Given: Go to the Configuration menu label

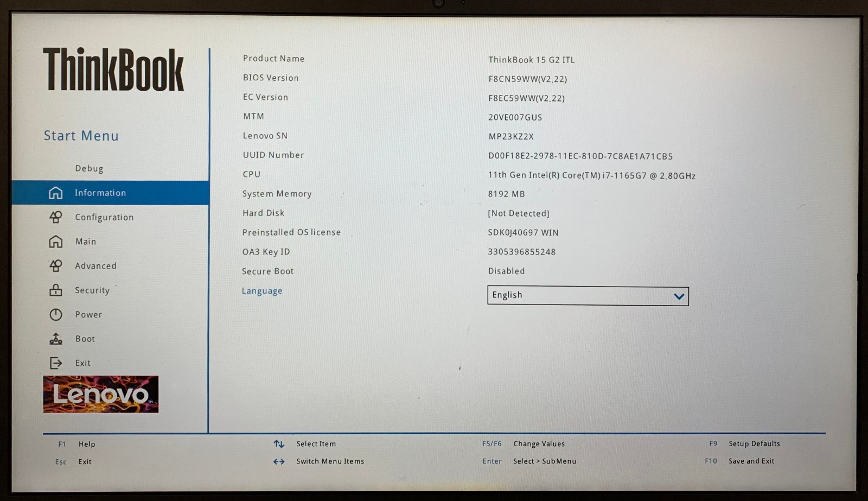Looking at the screenshot, I should click(104, 217).
